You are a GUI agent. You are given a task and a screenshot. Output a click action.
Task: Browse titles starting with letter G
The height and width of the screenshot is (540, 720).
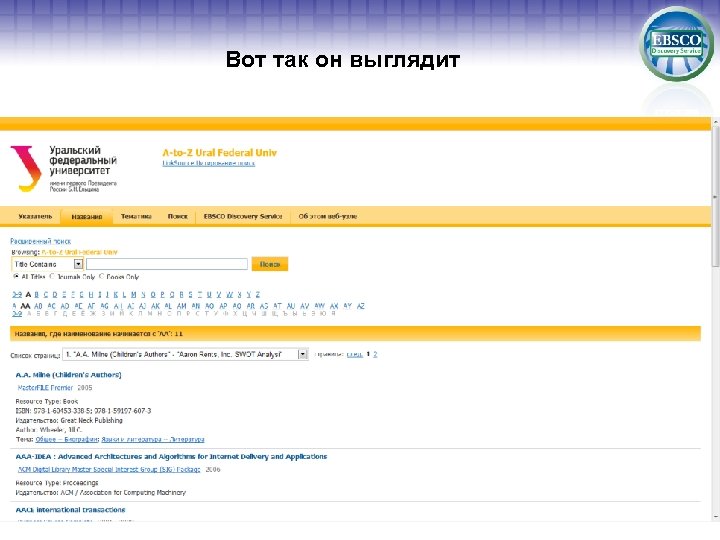point(81,294)
